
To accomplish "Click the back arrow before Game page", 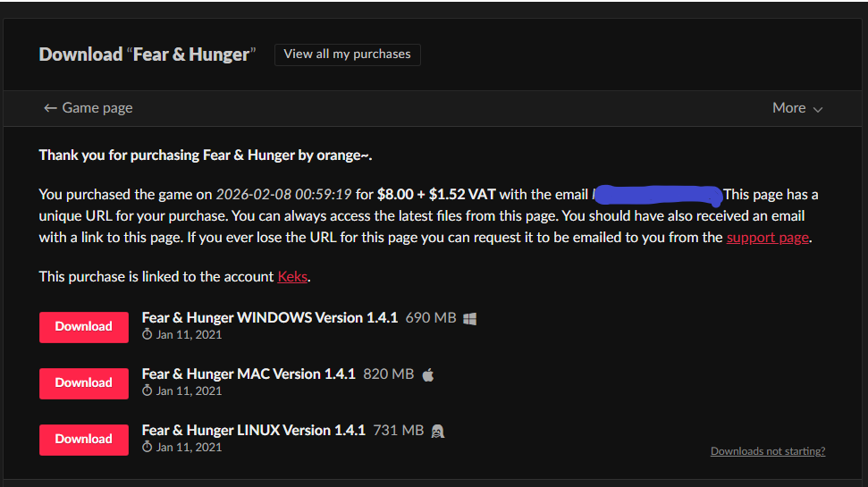I will coord(50,108).
